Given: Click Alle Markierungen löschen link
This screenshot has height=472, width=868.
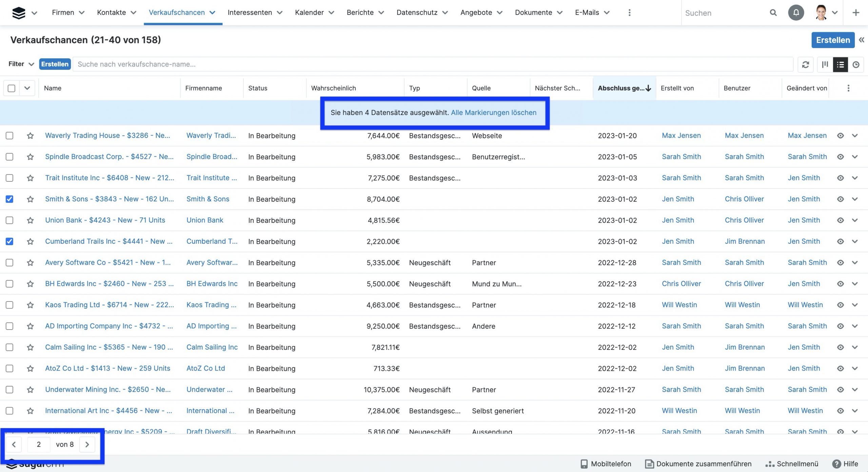Looking at the screenshot, I should (x=494, y=113).
